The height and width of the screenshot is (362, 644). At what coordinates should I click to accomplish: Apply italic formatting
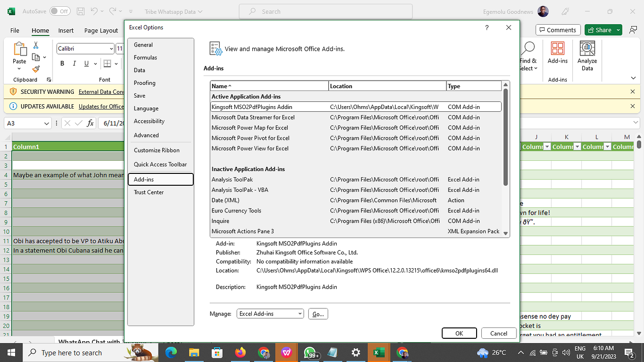point(74,63)
